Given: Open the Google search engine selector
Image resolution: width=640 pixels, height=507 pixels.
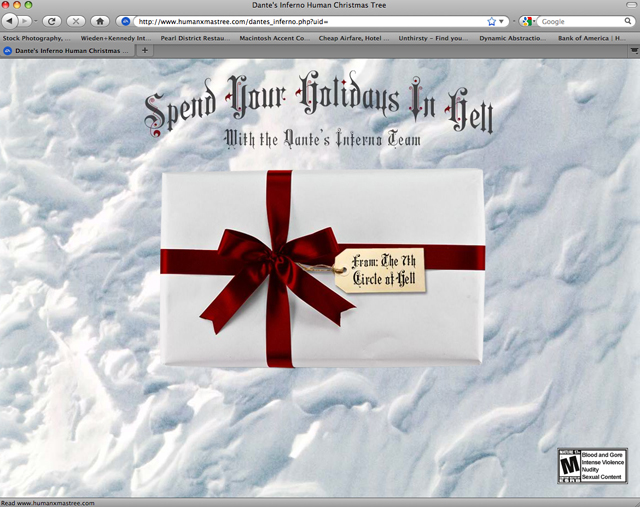Looking at the screenshot, I should [528, 22].
